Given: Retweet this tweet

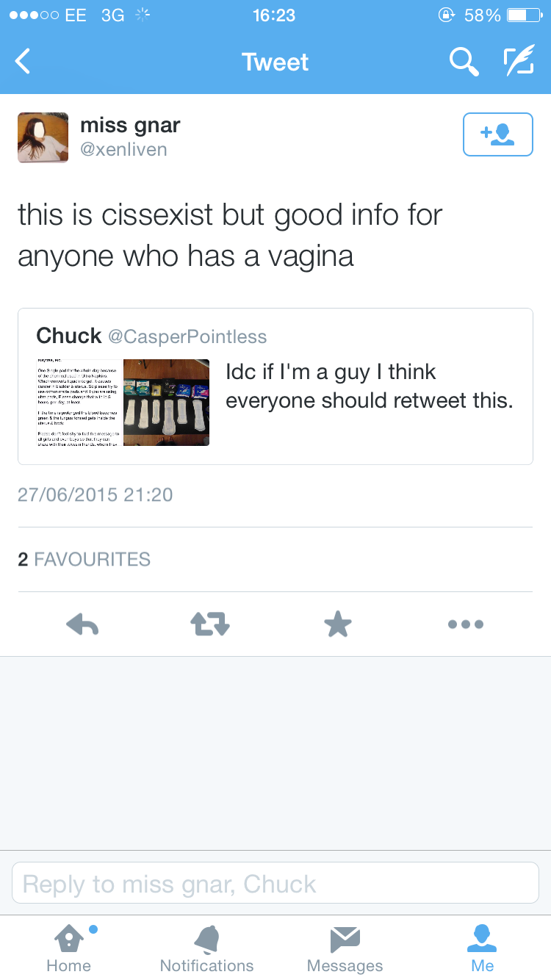Looking at the screenshot, I should click(x=210, y=624).
